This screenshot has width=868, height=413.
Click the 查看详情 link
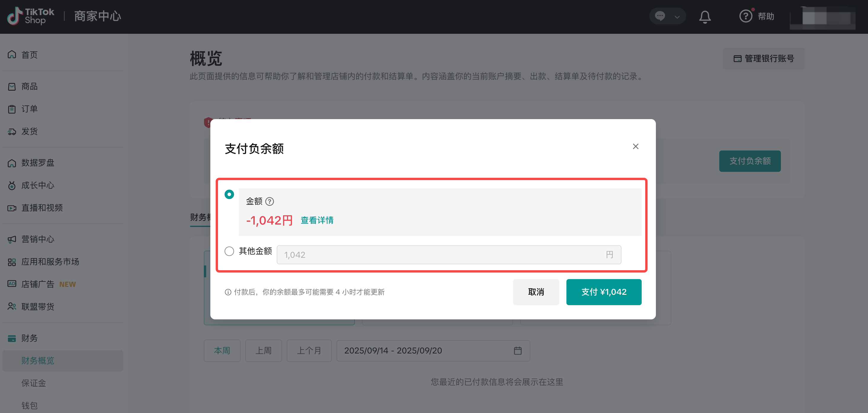point(317,220)
